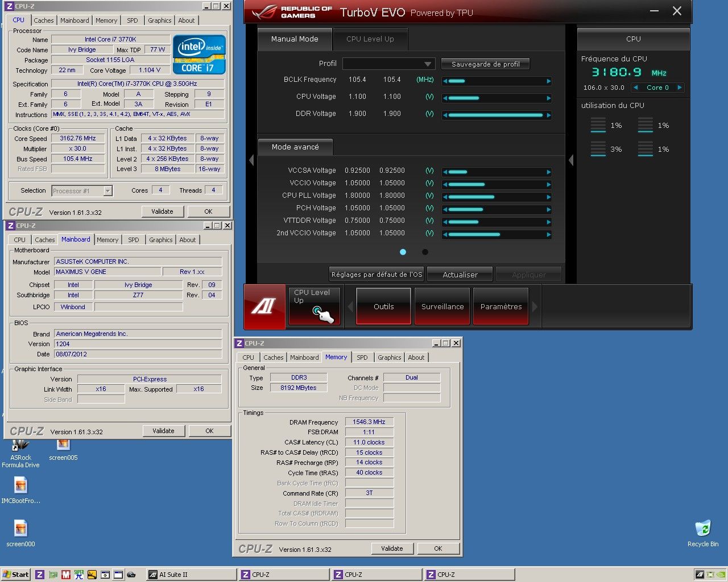Click the yellow icon in quick launch
The width and height of the screenshot is (728, 582).
[x=92, y=575]
